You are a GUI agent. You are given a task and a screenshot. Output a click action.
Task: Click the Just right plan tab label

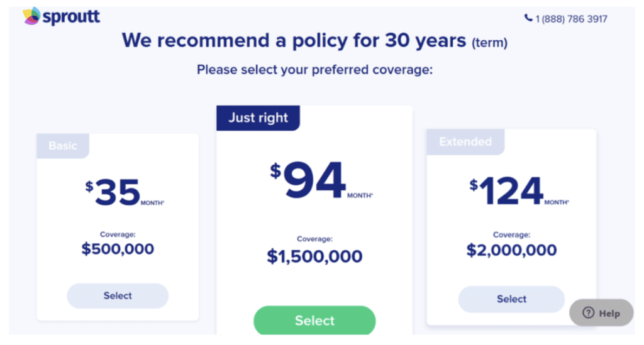(258, 118)
